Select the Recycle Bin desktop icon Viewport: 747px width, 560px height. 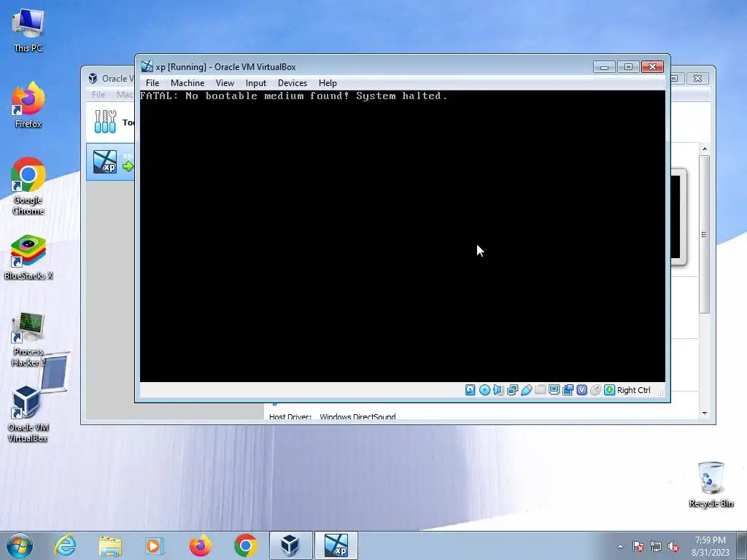coord(711,484)
